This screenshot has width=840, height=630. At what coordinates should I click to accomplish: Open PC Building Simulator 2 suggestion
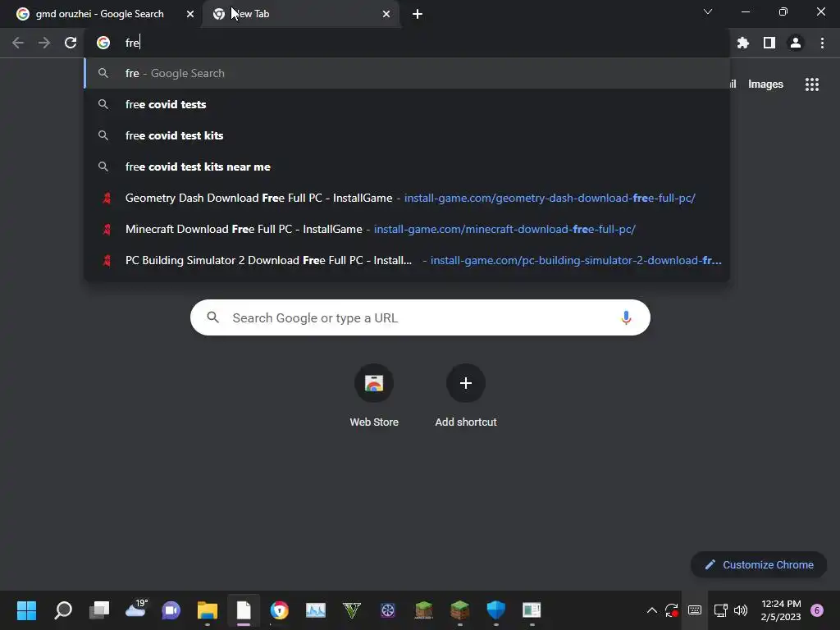tap(407, 260)
